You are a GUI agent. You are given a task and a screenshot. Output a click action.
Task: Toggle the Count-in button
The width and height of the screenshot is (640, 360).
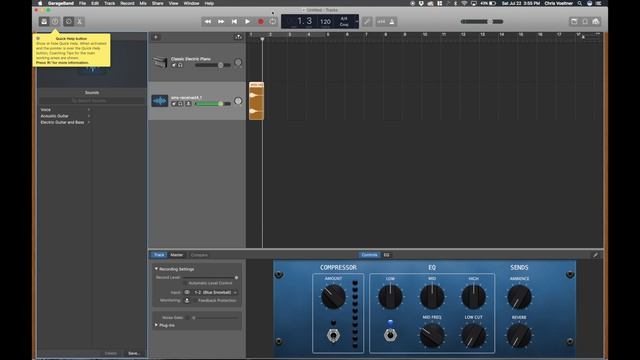381,21
